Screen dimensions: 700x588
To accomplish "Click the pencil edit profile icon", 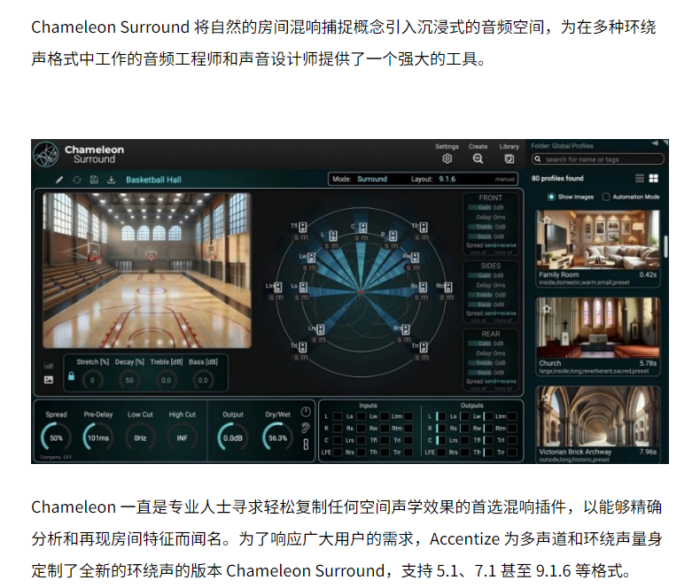I will coord(59,180).
